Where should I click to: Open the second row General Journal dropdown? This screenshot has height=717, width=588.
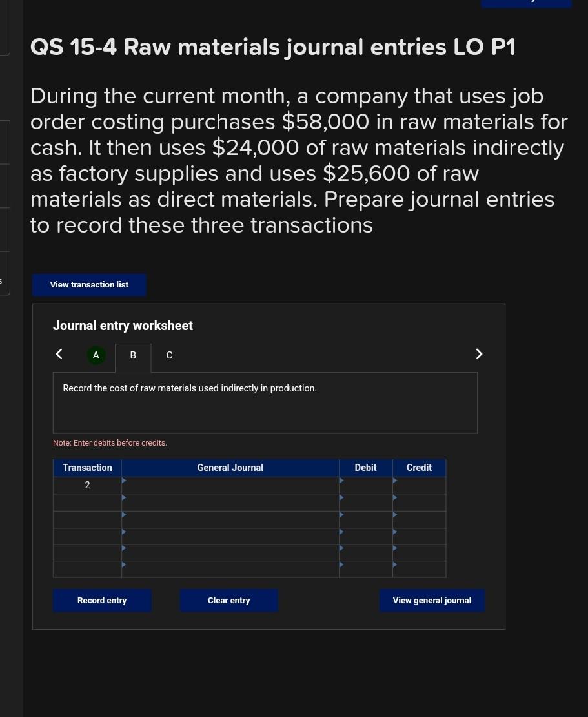pos(230,503)
